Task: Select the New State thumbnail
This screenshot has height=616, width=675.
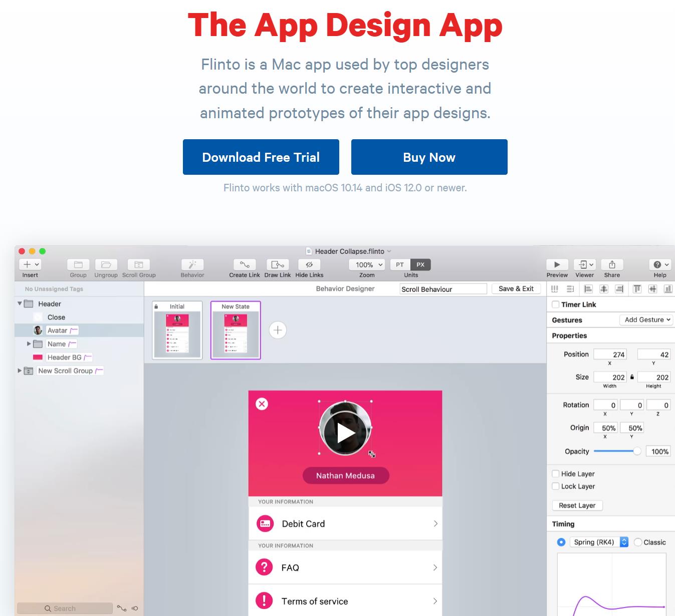Action: coord(236,330)
